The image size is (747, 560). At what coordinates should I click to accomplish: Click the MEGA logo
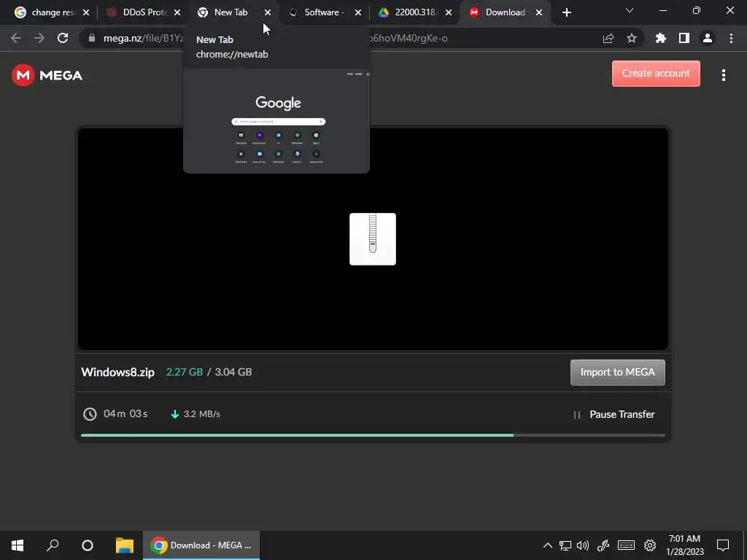coord(47,75)
